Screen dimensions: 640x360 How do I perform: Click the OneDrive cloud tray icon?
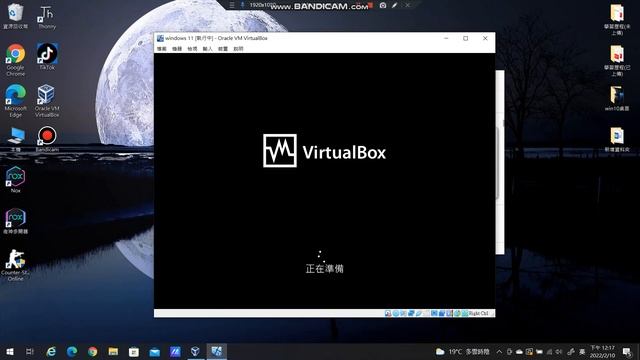[519, 351]
